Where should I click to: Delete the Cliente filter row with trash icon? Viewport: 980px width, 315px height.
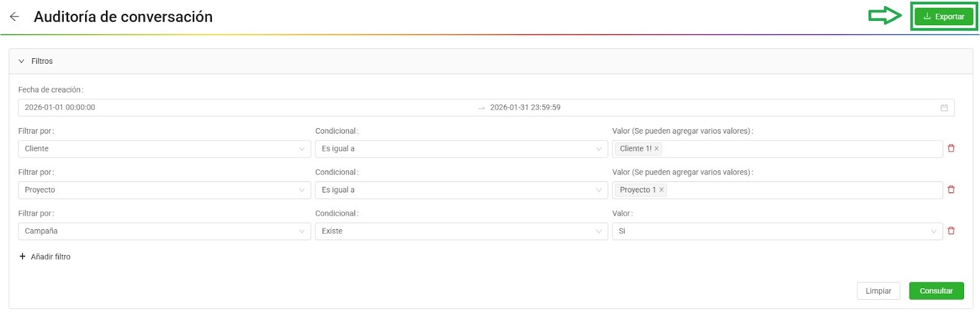[x=951, y=148]
